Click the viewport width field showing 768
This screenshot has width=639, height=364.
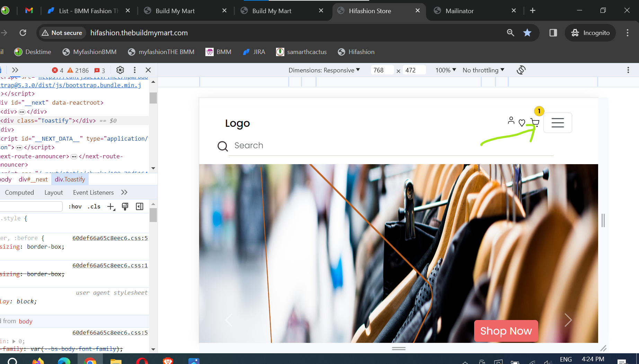(382, 70)
